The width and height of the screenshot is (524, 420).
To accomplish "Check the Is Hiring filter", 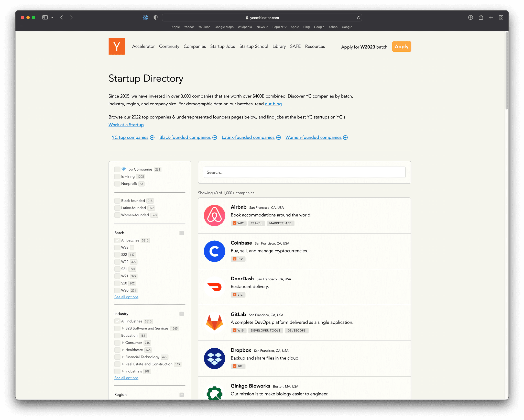I will (117, 176).
